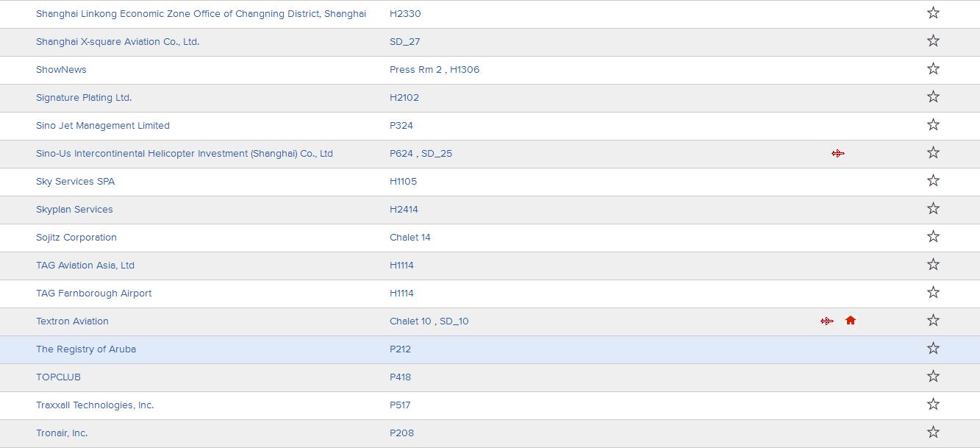Star Sino Jet Management Limited row

pyautogui.click(x=933, y=124)
